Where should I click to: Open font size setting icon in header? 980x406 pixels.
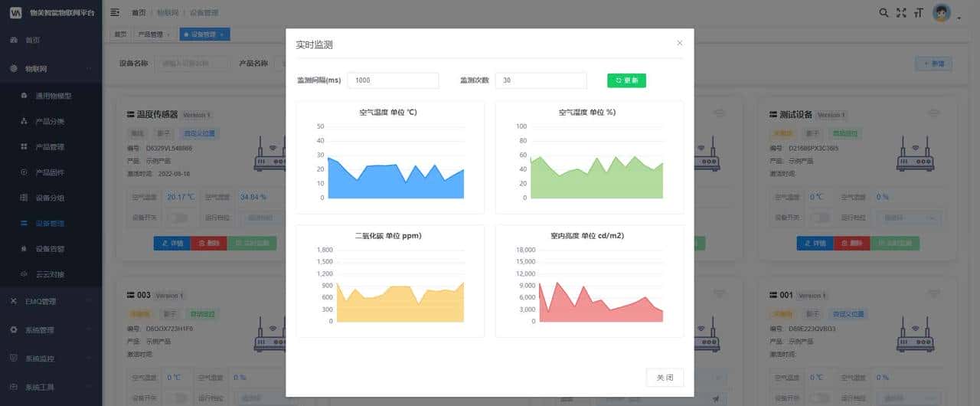click(x=919, y=12)
